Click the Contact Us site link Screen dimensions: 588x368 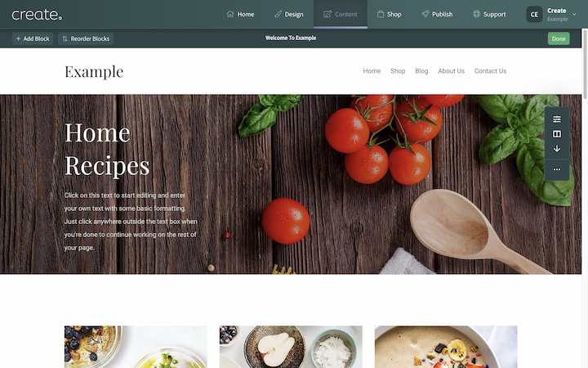click(490, 71)
